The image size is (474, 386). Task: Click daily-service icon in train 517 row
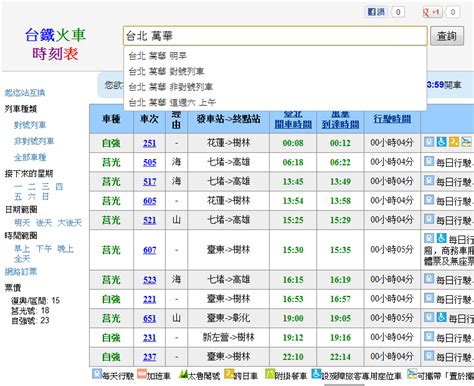(x=429, y=181)
